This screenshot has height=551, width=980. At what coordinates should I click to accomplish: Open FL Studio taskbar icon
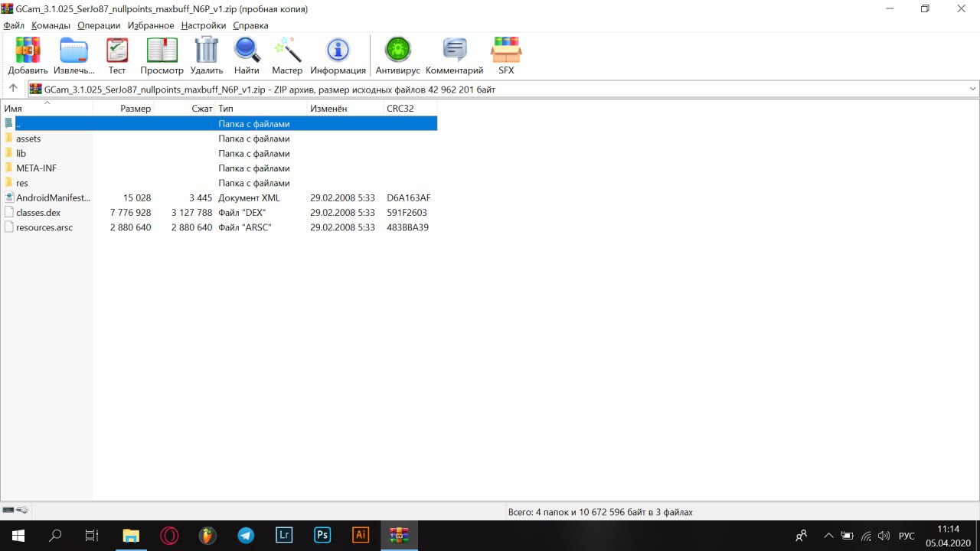[x=207, y=536]
